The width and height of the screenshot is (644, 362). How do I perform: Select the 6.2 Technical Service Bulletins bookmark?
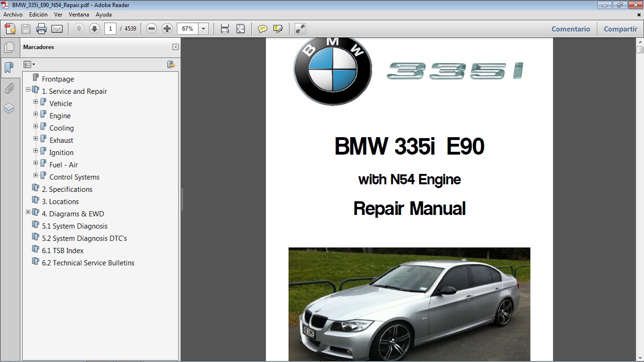[x=88, y=263]
